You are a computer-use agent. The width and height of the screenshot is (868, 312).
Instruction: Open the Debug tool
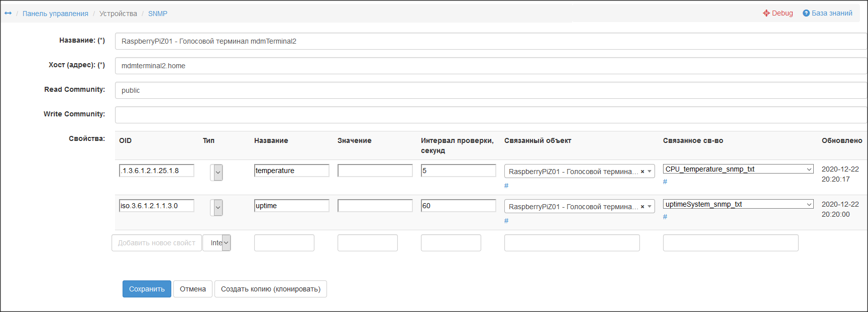coord(778,14)
